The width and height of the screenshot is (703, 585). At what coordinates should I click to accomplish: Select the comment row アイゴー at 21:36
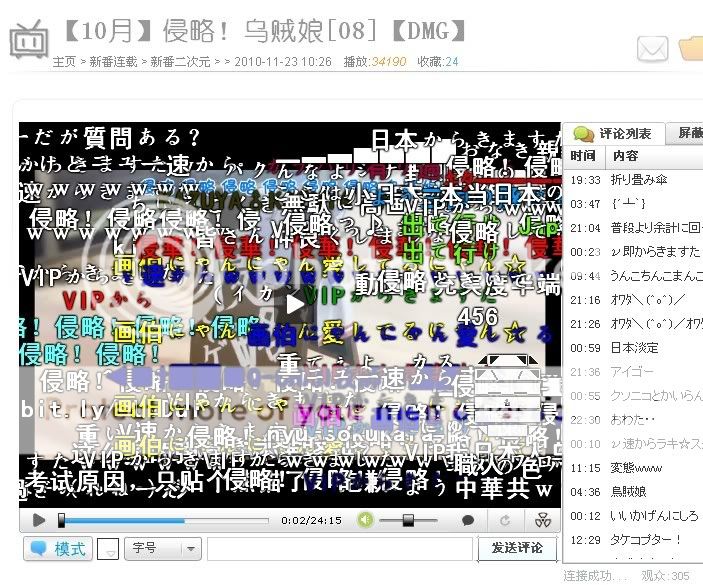click(633, 372)
